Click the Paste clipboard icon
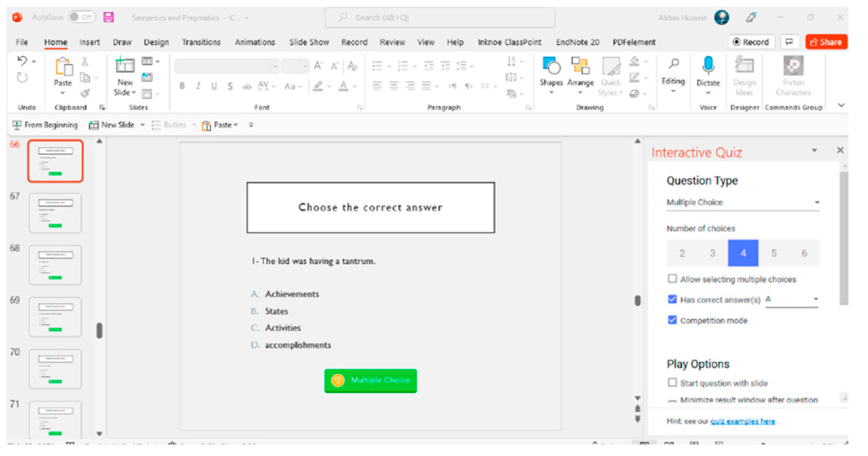The image size is (868, 456). pos(63,66)
